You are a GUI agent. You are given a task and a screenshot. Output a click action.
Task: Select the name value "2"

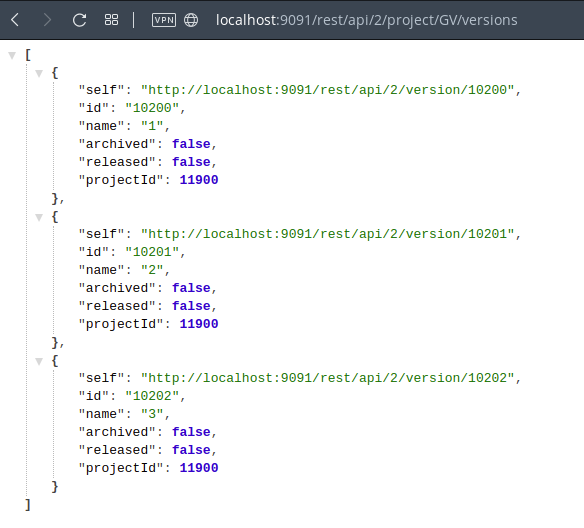tap(152, 270)
